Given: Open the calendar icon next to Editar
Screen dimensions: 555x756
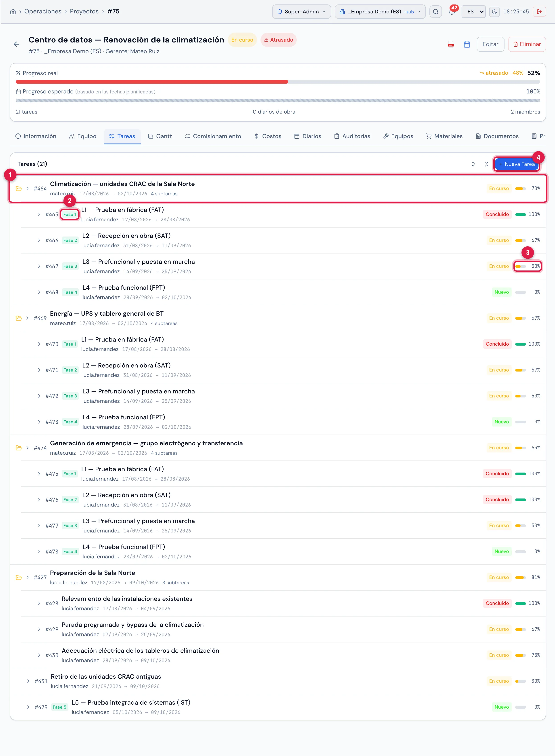Looking at the screenshot, I should coord(467,44).
